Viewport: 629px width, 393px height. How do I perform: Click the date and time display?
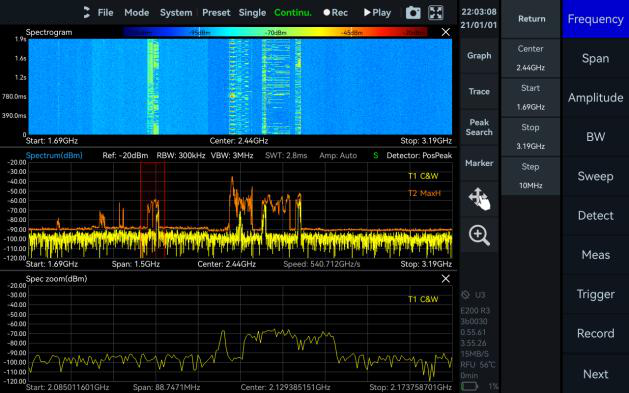pos(479,18)
